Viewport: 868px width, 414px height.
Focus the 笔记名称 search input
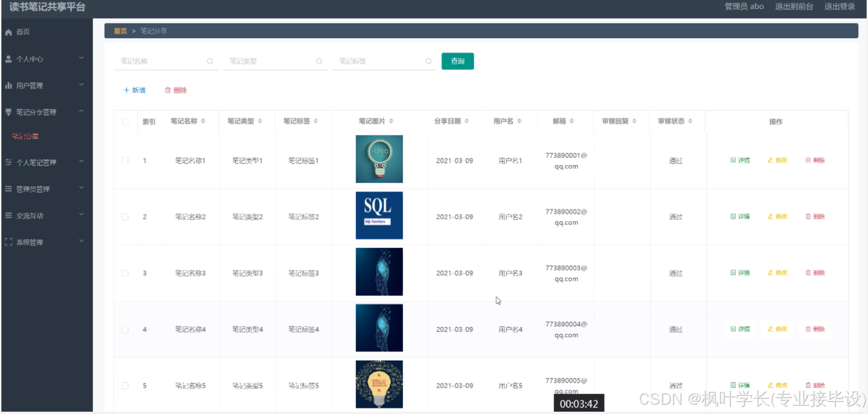click(x=166, y=61)
